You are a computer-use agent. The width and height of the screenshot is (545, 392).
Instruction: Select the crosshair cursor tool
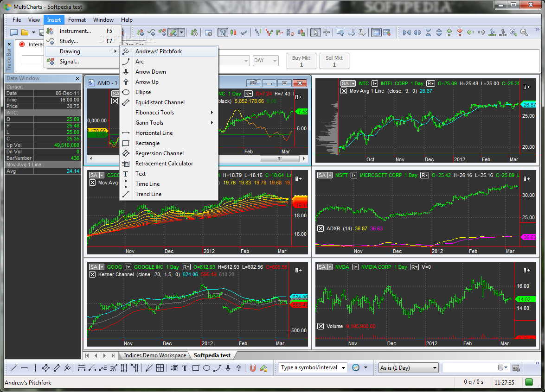[x=327, y=32]
